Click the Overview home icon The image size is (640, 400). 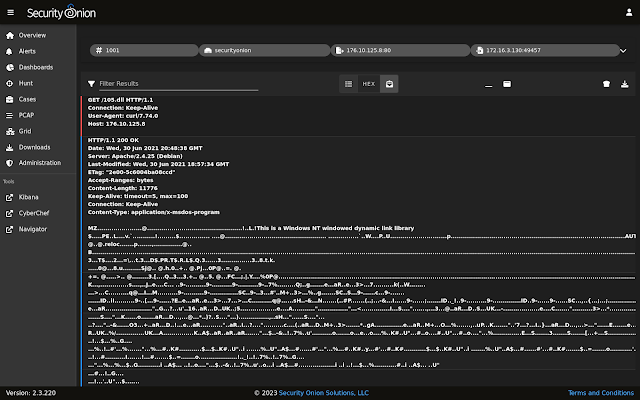(x=10, y=36)
